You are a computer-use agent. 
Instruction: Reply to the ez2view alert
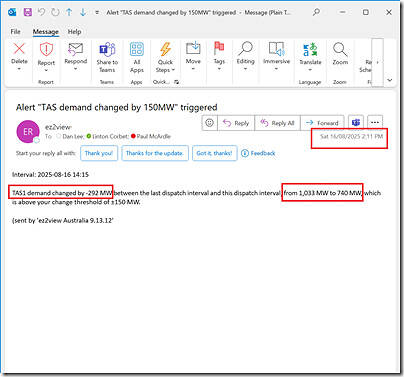(x=236, y=123)
